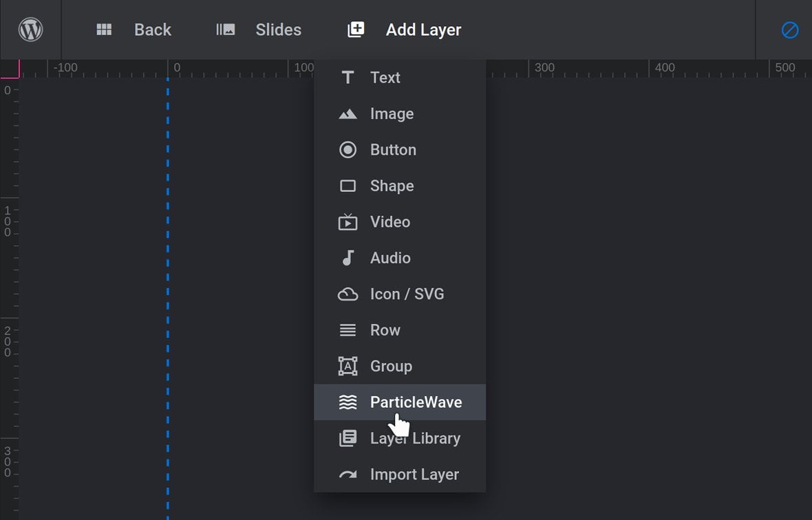Click the Audio music note icon

[x=348, y=258]
